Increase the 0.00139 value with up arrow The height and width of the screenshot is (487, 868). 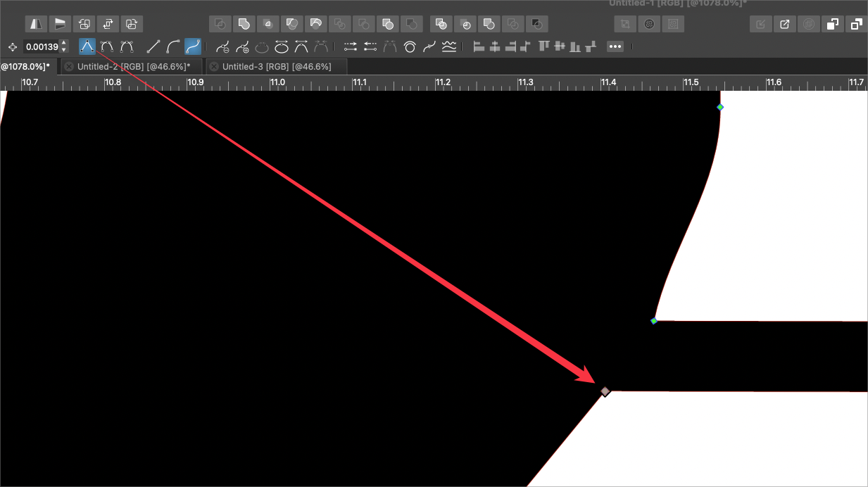tap(64, 44)
